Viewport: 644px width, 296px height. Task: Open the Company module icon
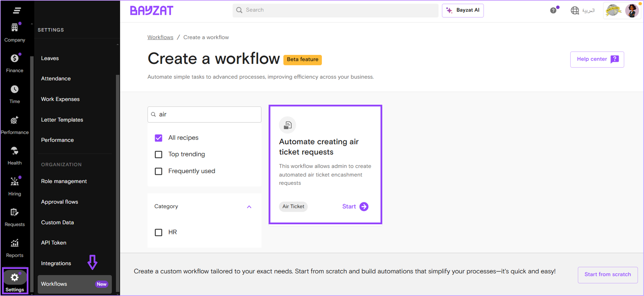tap(14, 28)
